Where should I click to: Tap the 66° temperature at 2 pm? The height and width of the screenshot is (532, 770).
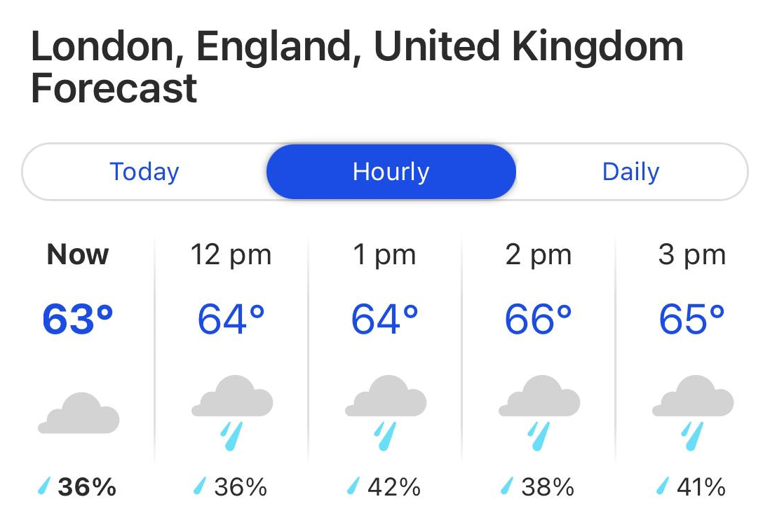(x=539, y=320)
